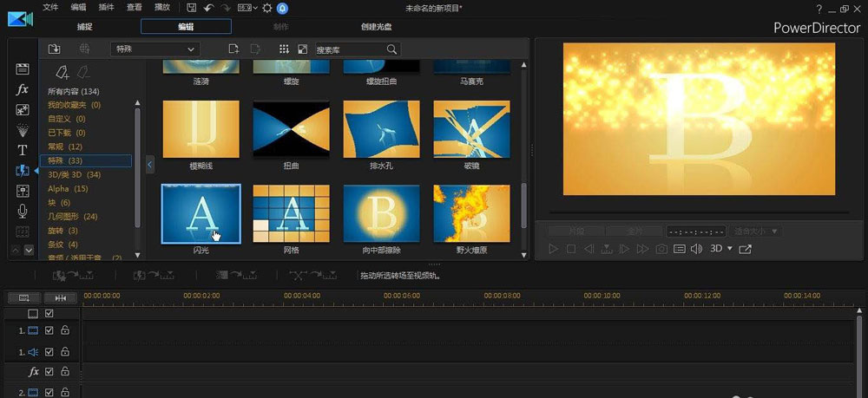Toggle video track 1 enable checkbox
The height and width of the screenshot is (398, 868).
(49, 330)
